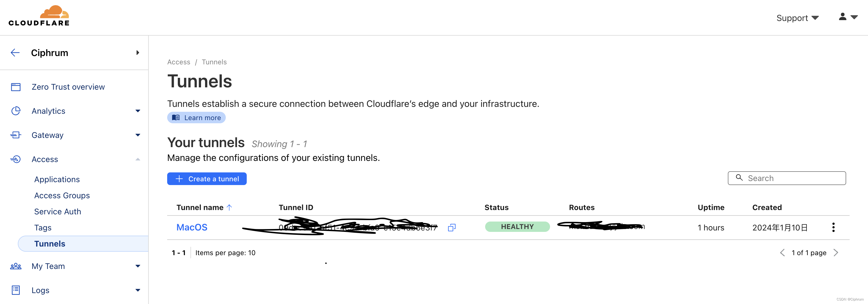Image resolution: width=868 pixels, height=304 pixels.
Task: Click the Access breadcrumb link
Action: pyautogui.click(x=178, y=62)
